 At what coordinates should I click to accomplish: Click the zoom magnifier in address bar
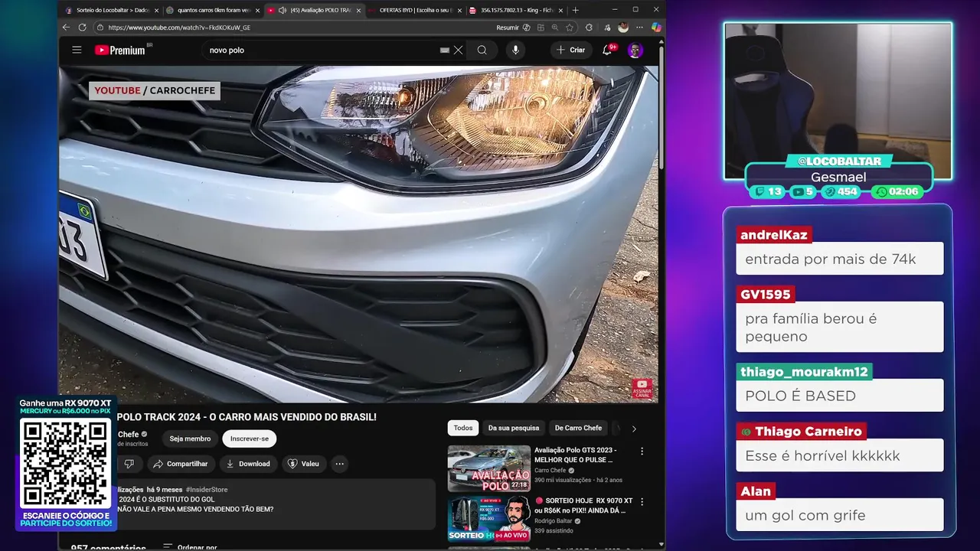click(x=555, y=28)
